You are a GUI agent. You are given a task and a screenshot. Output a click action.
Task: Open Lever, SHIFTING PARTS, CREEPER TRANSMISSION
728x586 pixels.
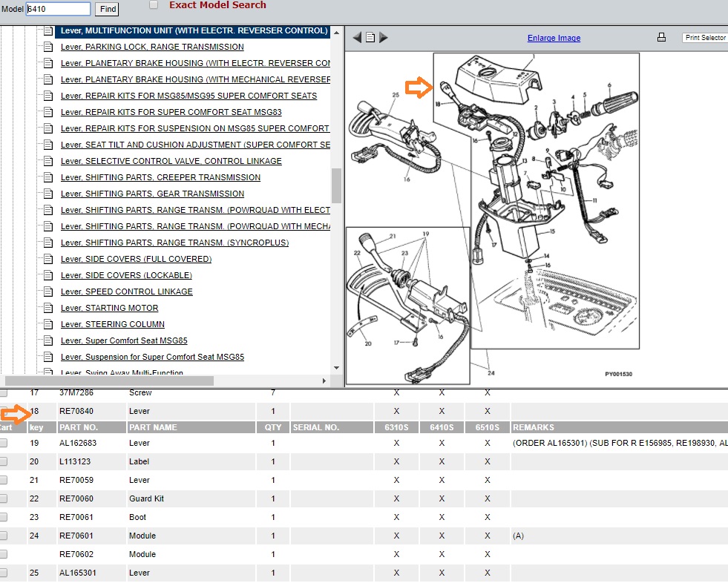pos(160,178)
